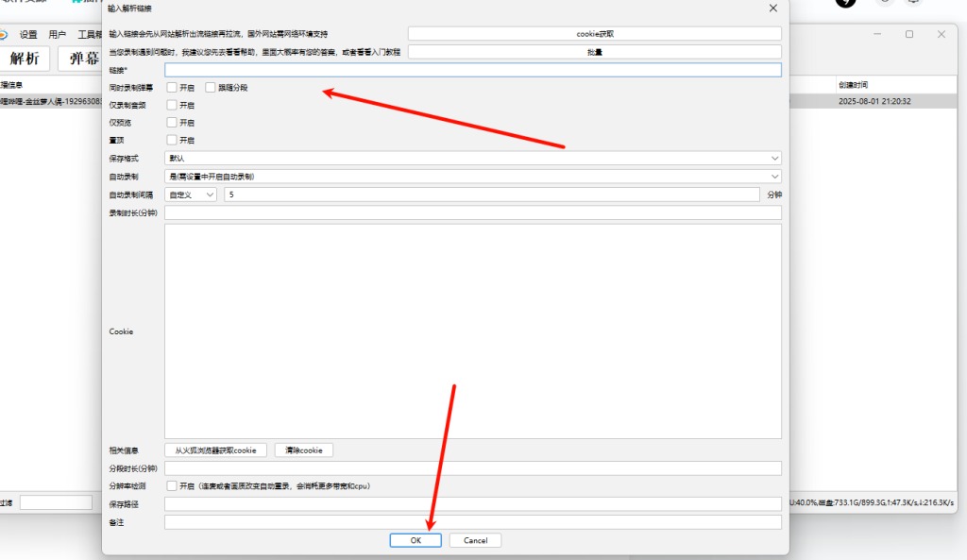Open the 自动录制 dropdown
This screenshot has width=967, height=560.
pos(472,176)
